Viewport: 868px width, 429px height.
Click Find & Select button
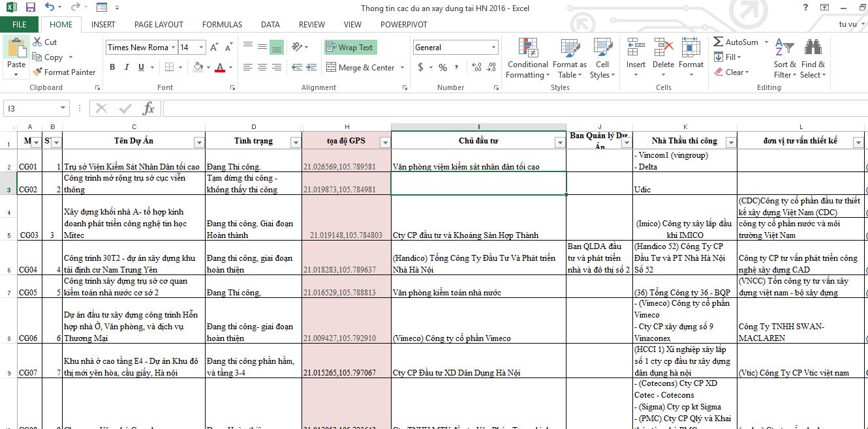point(813,59)
